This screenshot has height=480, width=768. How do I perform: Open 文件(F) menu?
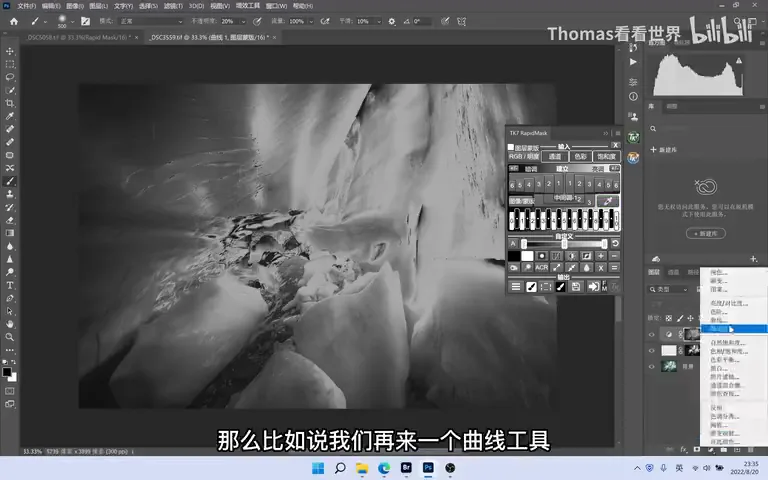(x=26, y=6)
